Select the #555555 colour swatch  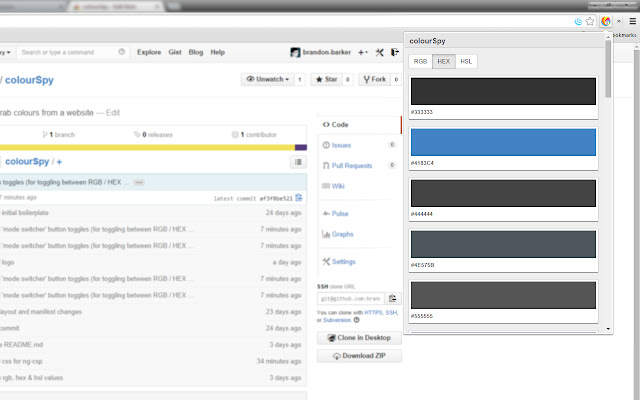(x=503, y=296)
